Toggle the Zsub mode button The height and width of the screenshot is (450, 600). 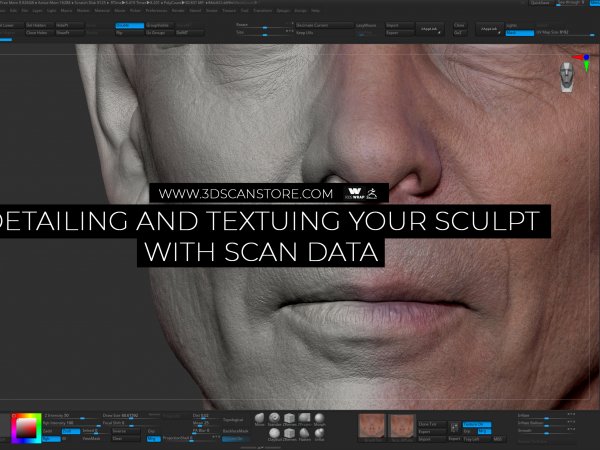[x=71, y=431]
